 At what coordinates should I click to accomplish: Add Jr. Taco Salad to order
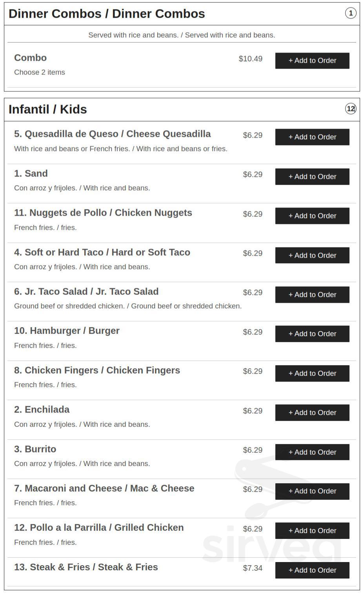tap(312, 295)
